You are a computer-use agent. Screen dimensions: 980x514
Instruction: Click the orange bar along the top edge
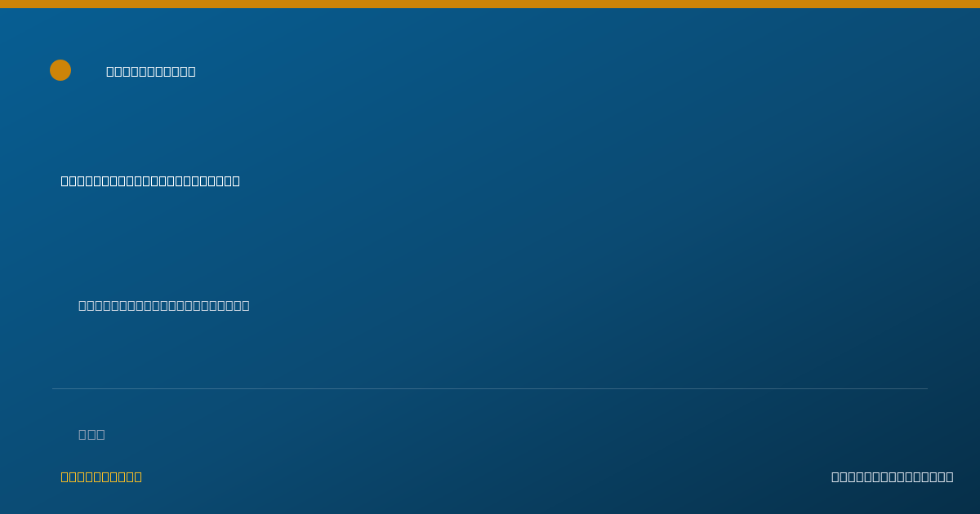pos(490,4)
